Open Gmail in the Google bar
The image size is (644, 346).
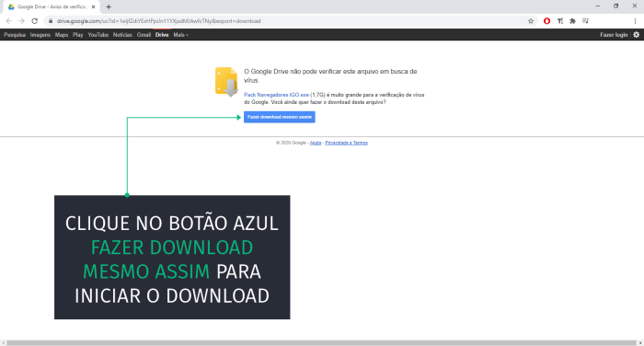[x=144, y=35]
